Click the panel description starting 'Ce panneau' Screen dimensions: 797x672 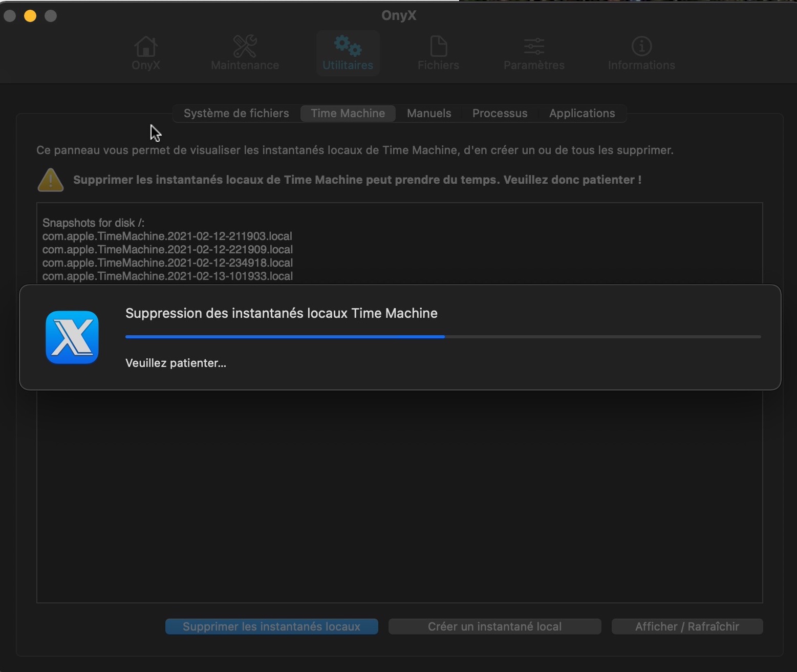(355, 150)
